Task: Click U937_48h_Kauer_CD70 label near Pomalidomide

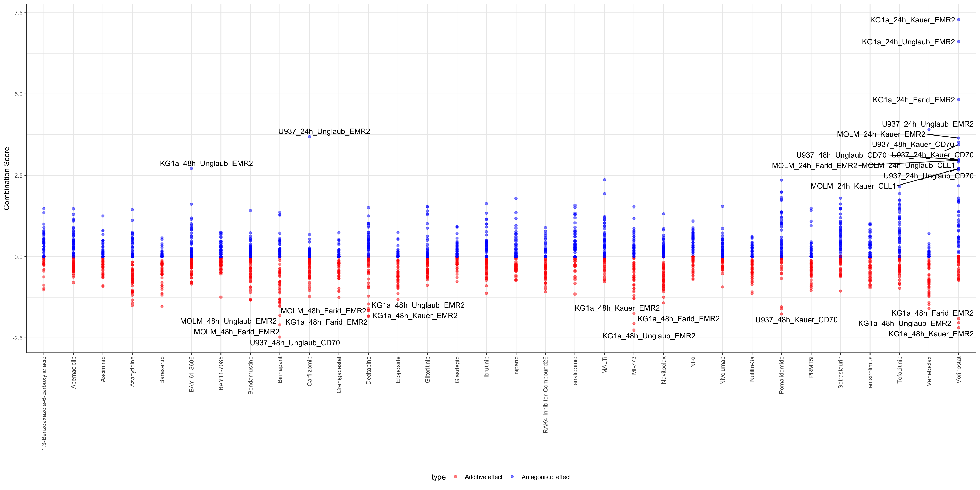Action: point(796,320)
